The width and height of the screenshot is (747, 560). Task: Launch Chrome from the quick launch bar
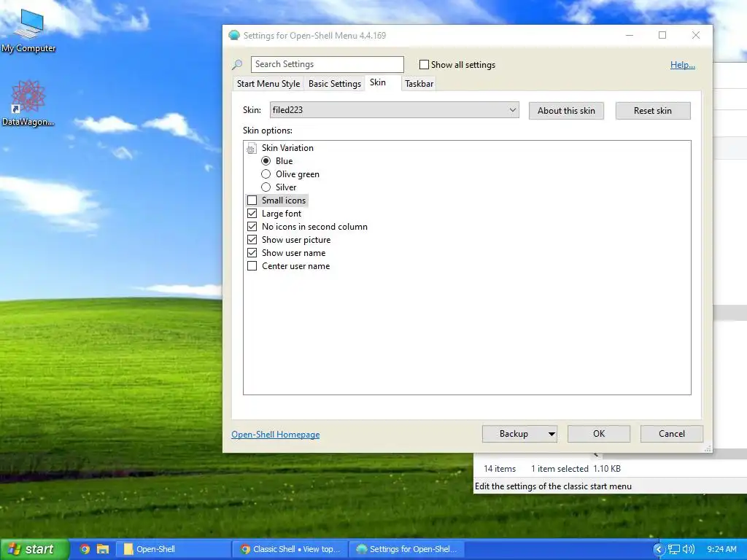coord(85,549)
